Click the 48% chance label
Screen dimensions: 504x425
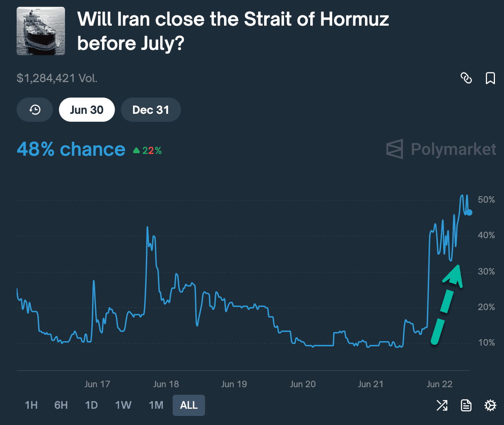click(71, 150)
